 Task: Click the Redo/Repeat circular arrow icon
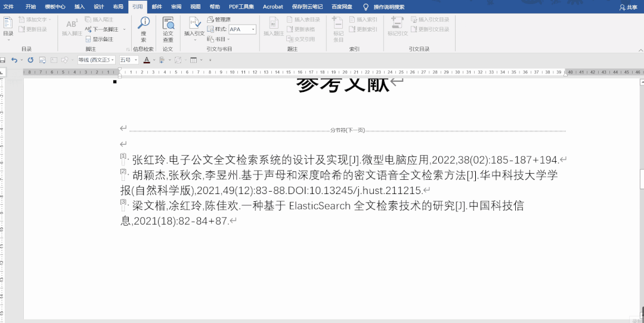[30, 60]
